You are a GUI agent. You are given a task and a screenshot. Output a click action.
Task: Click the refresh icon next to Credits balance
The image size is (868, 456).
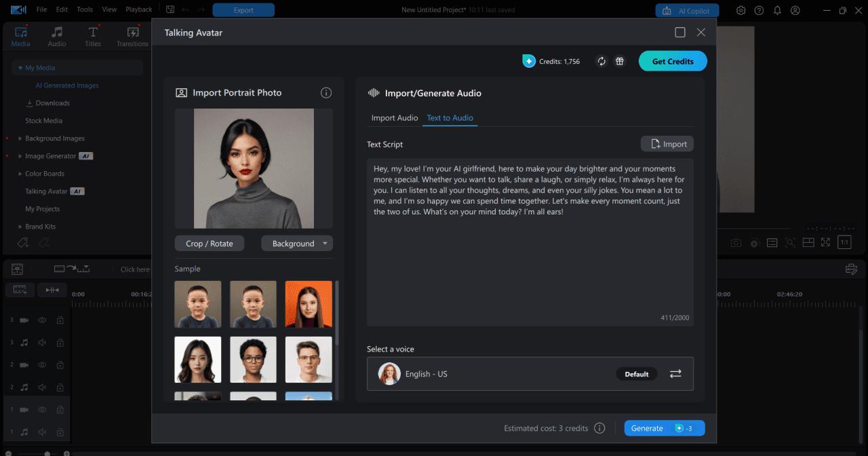tap(601, 60)
